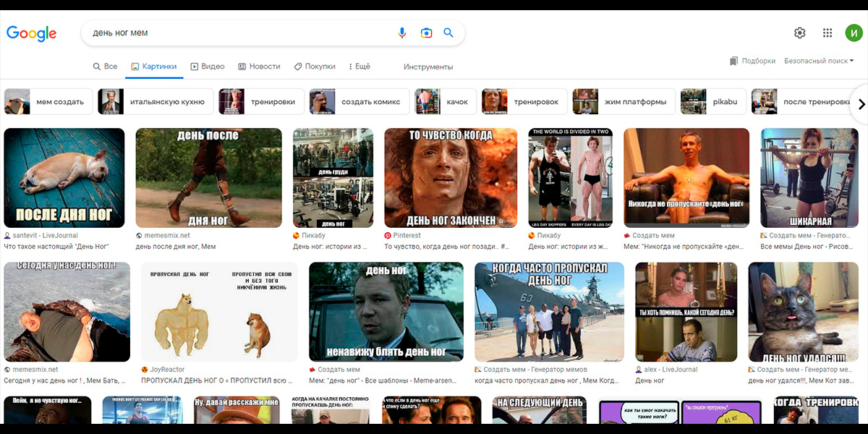Screen dimensions: 868x434
Task: Expand the Безопасный поиск dropdown
Action: (x=819, y=61)
